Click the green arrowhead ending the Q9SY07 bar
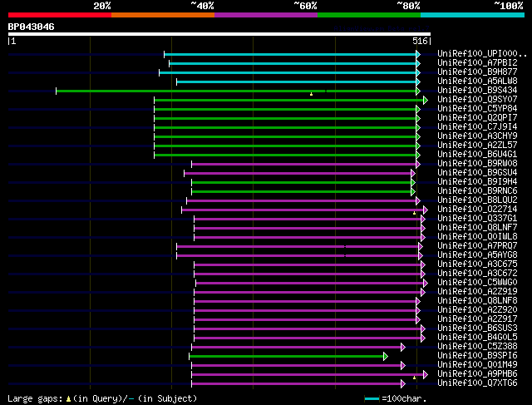The height and width of the screenshot is (405, 532). pyautogui.click(x=426, y=100)
